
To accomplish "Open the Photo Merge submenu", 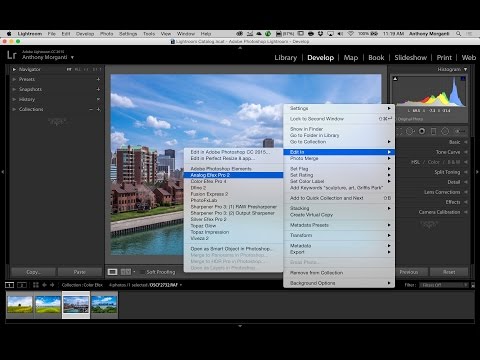I will click(339, 158).
